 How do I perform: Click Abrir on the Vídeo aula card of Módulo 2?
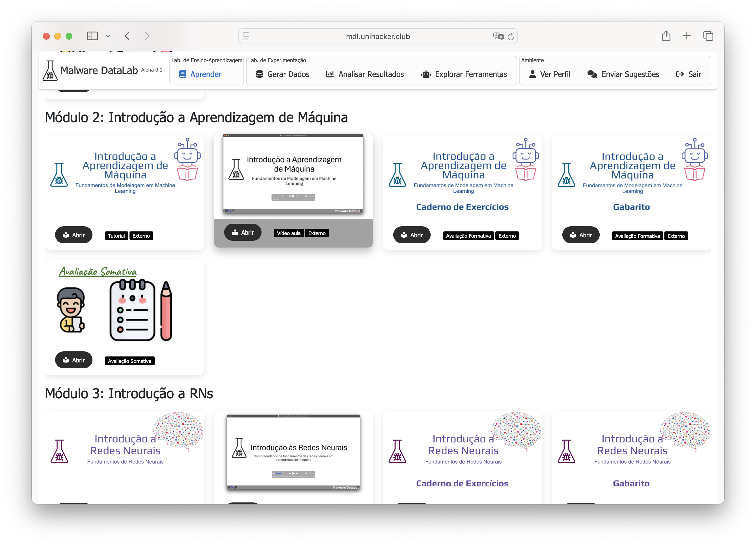click(243, 233)
